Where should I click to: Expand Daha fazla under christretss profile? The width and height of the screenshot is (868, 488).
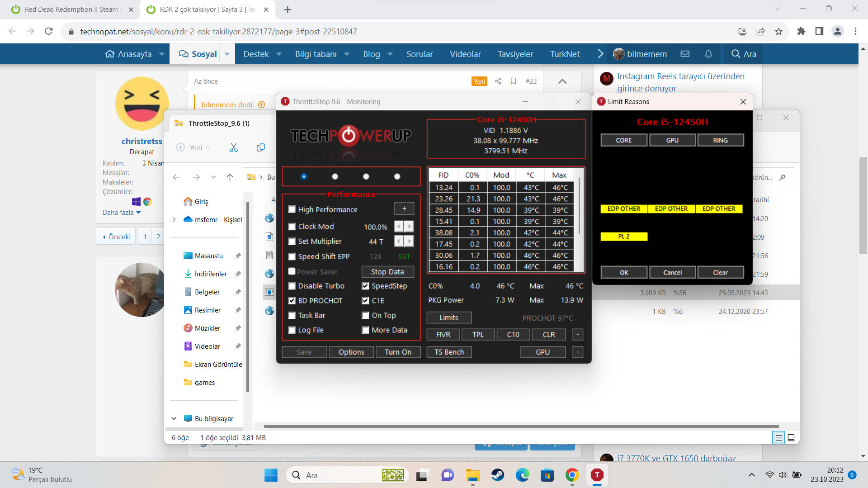coord(122,212)
